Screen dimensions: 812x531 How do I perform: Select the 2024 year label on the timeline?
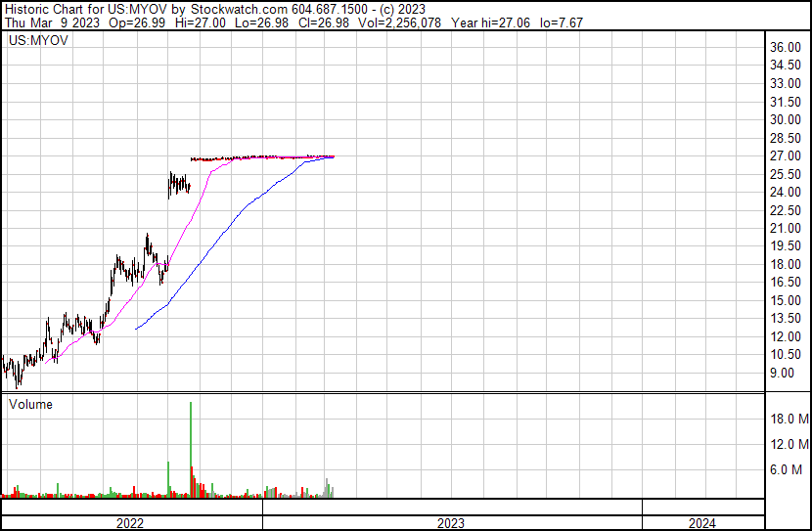[x=701, y=523]
